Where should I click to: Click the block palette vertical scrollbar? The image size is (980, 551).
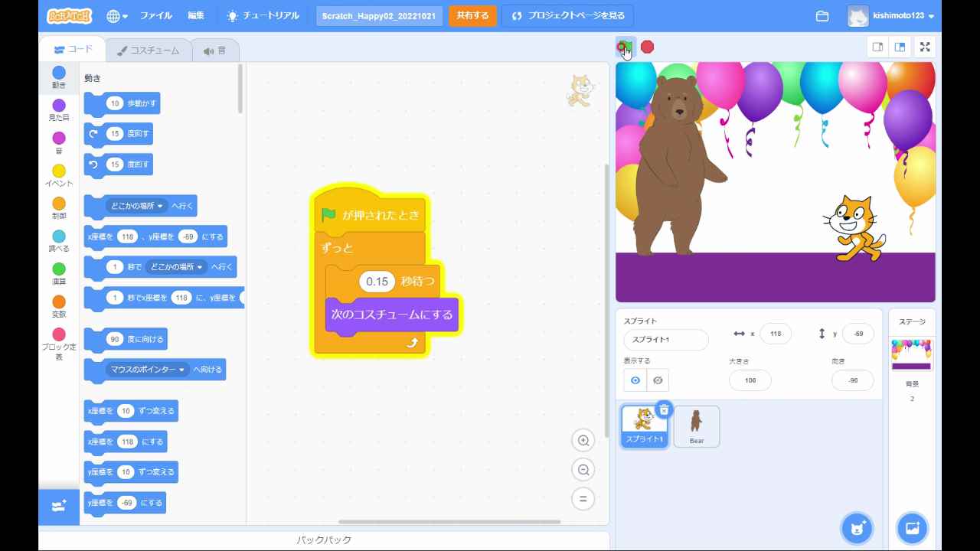point(240,89)
